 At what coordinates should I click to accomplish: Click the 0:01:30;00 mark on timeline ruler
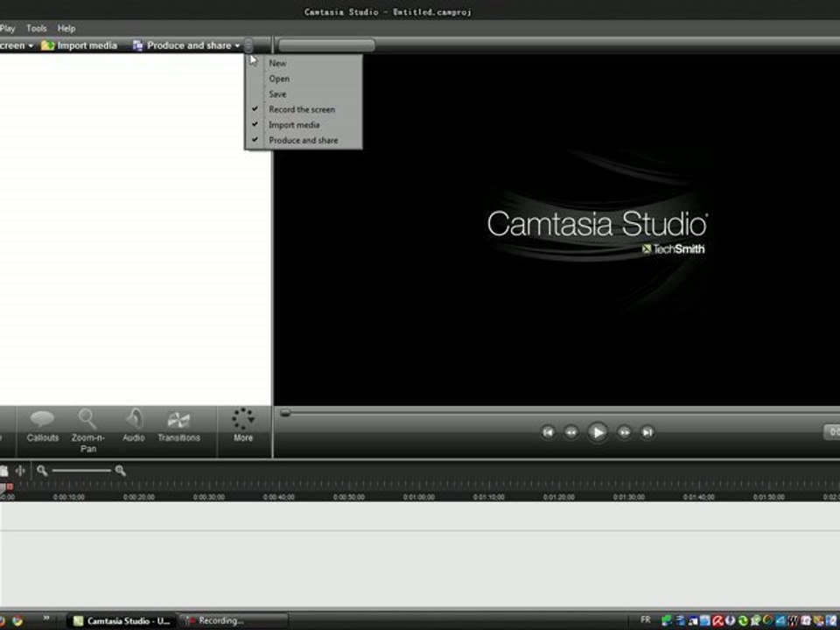629,497
